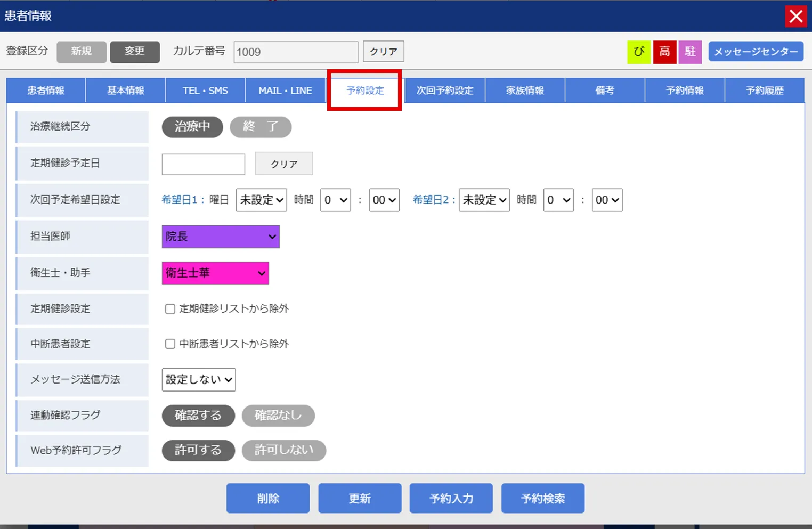Enable 中断患者リストから除外 checkbox

click(x=170, y=344)
